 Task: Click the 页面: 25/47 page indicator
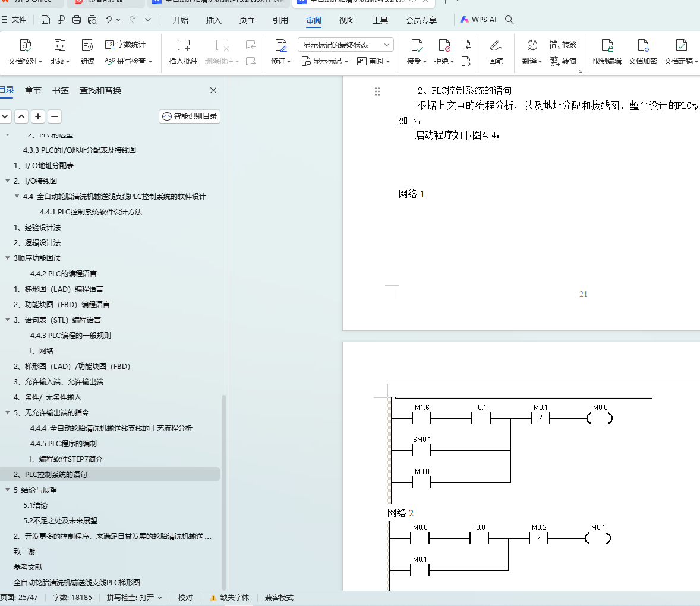pyautogui.click(x=19, y=598)
